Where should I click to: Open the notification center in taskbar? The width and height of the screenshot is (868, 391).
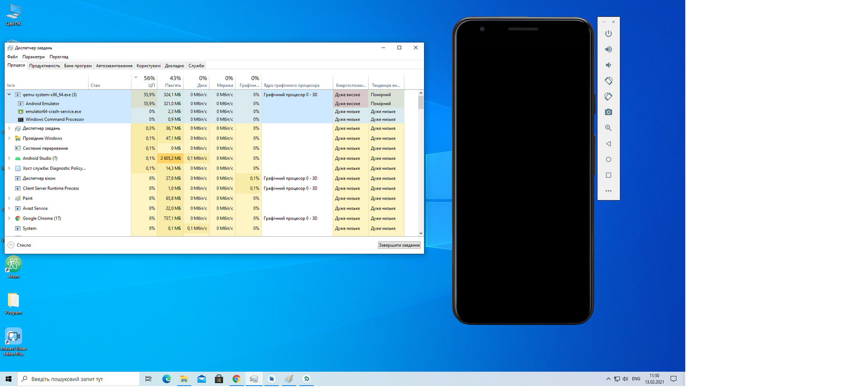pos(674,379)
